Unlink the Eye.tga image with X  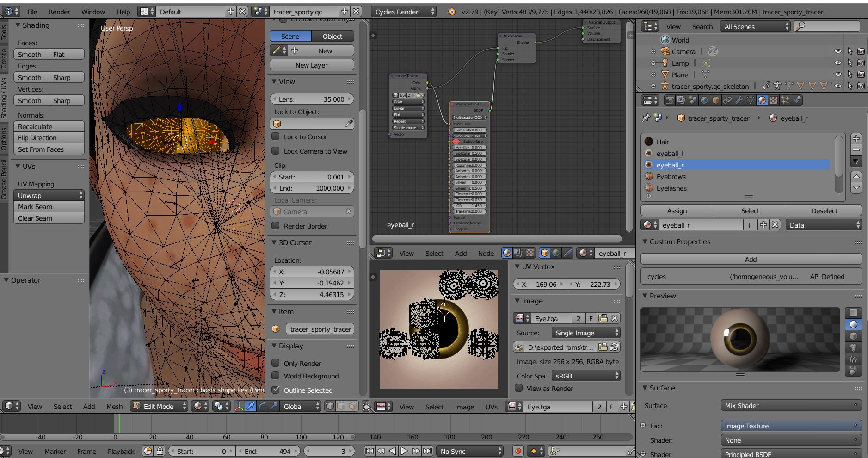click(x=615, y=318)
